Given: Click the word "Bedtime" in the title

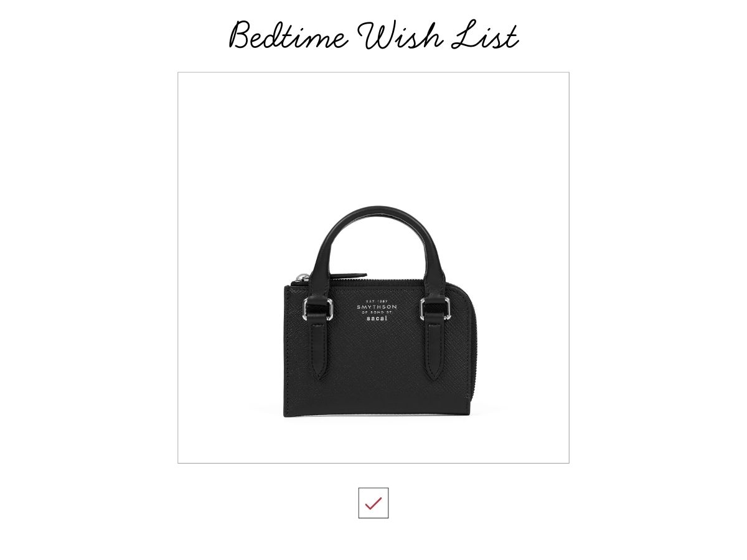Looking at the screenshot, I should click(288, 35).
